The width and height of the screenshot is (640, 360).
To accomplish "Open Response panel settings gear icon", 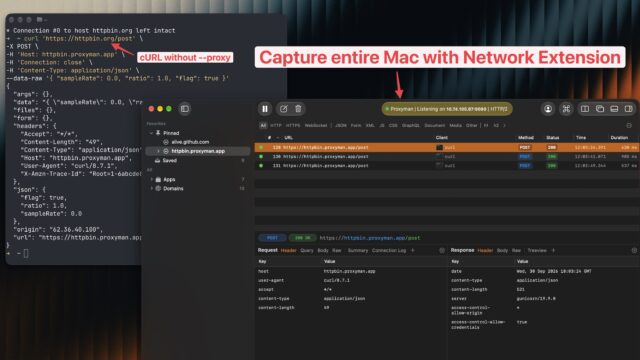I will (x=634, y=251).
